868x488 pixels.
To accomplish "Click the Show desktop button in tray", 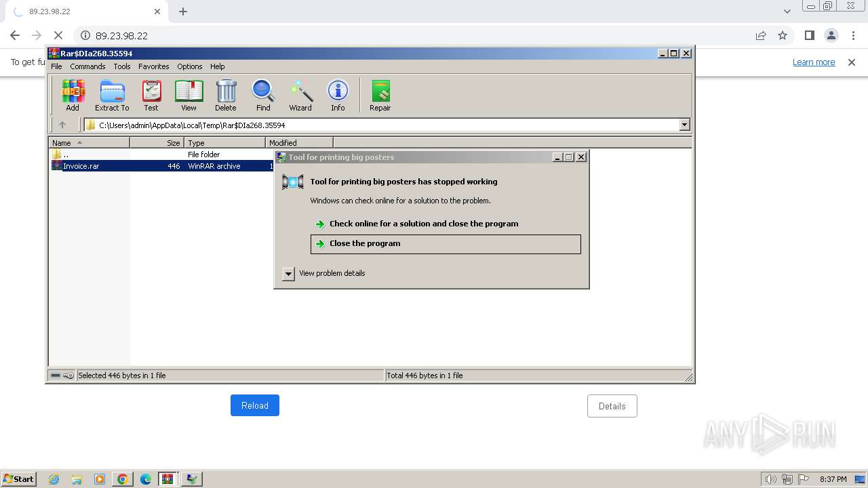I will 861,479.
